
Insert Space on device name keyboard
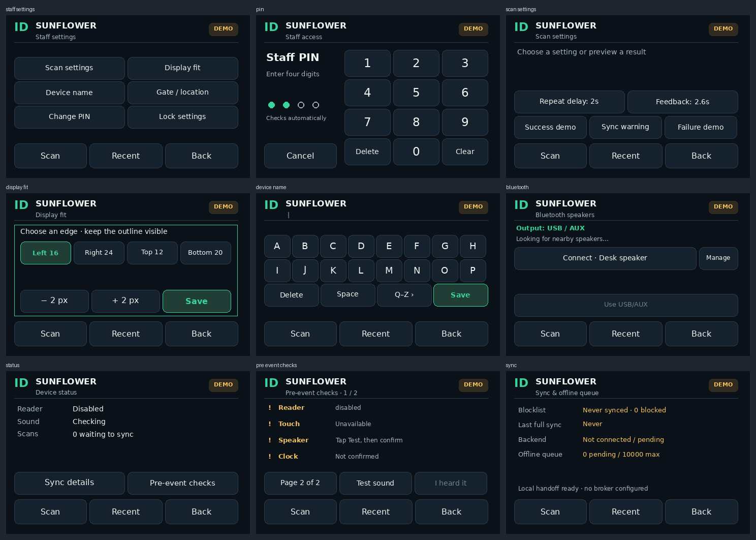tap(348, 295)
